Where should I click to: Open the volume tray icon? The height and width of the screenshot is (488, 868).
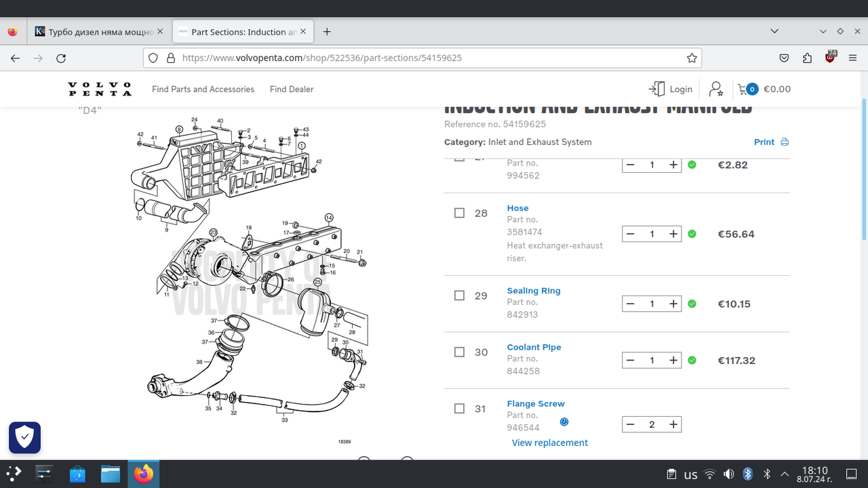[x=729, y=474]
